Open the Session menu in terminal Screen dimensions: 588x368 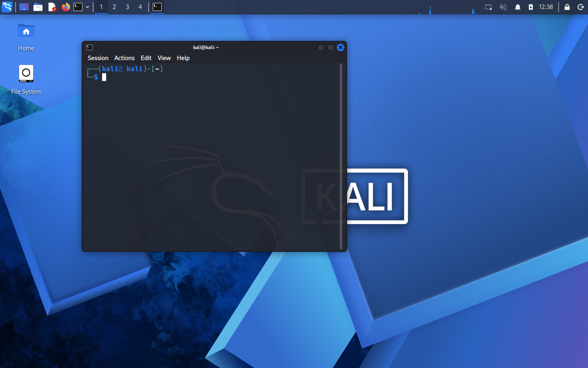pyautogui.click(x=98, y=58)
